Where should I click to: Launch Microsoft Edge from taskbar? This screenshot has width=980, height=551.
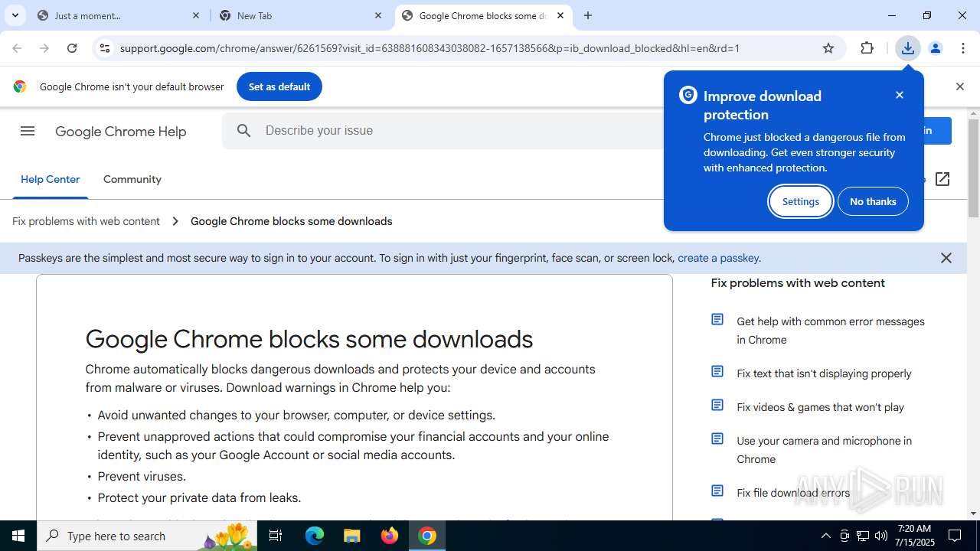[315, 536]
